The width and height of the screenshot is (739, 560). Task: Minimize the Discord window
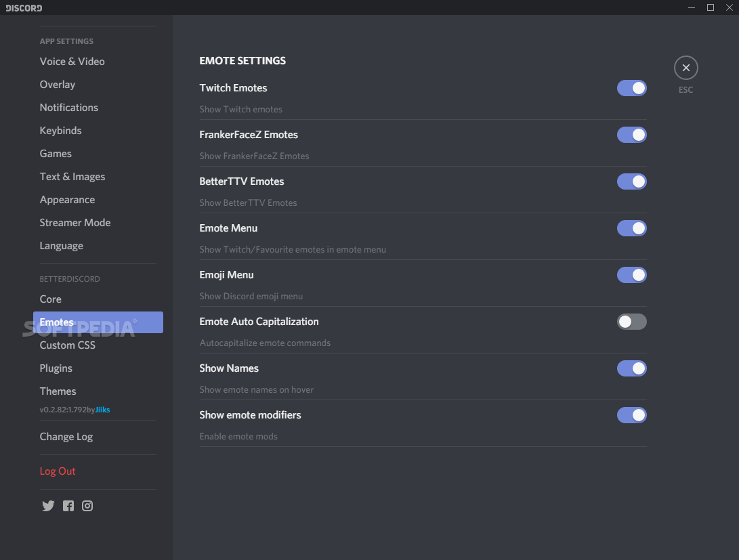coord(692,7)
